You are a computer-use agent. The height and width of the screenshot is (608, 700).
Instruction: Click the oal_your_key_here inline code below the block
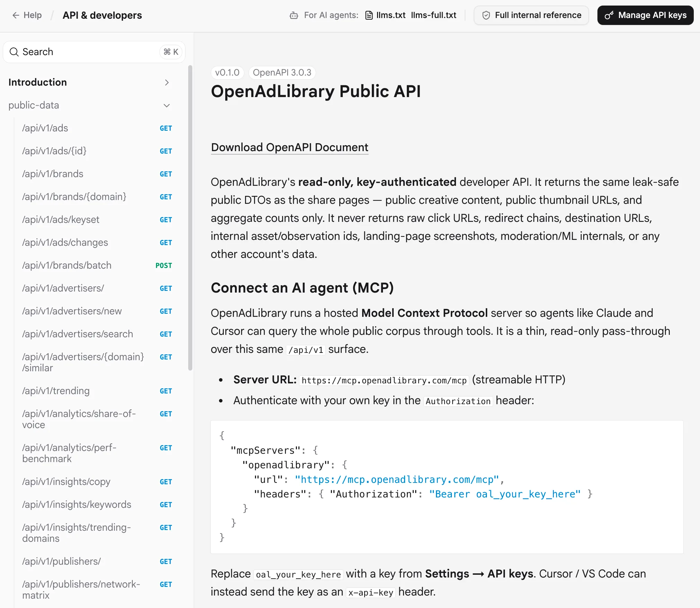[x=298, y=574]
